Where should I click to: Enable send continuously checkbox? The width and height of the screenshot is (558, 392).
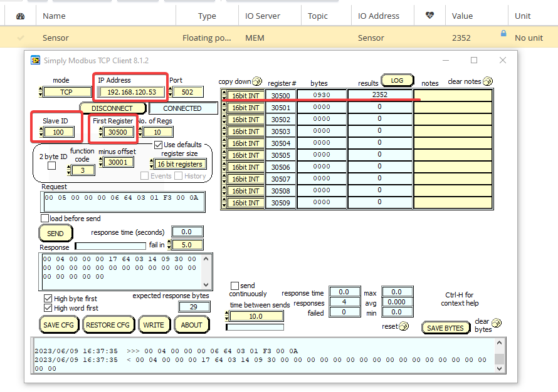[234, 286]
